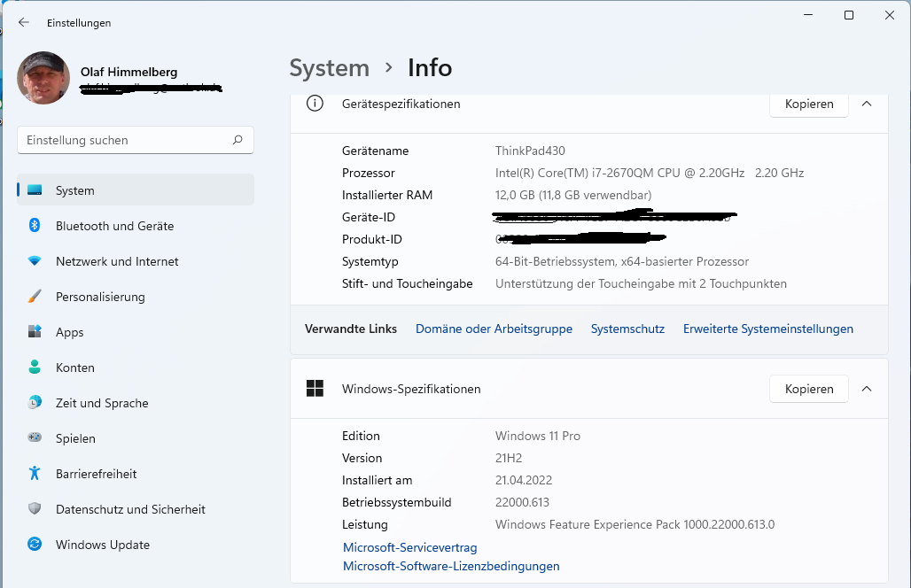Open Zeit und Sprache settings
The image size is (911, 588).
136,403
